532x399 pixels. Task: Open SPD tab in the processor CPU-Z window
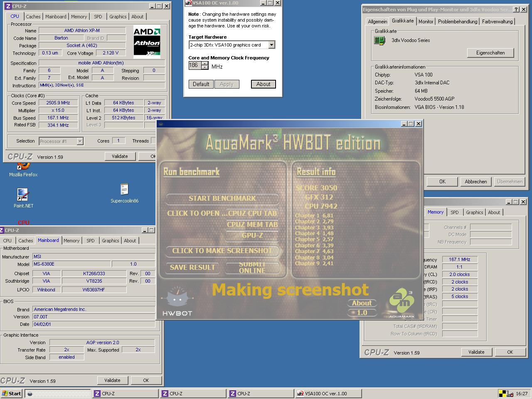point(98,17)
